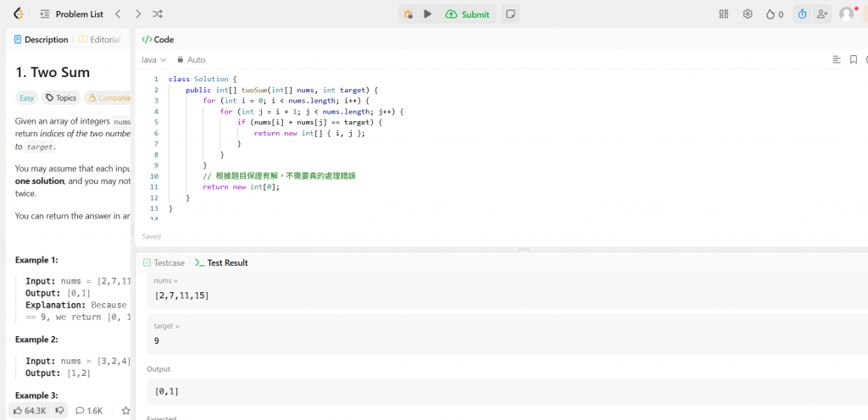Click the streak flame counter
Image resolution: width=868 pixels, height=420 pixels.
(775, 14)
